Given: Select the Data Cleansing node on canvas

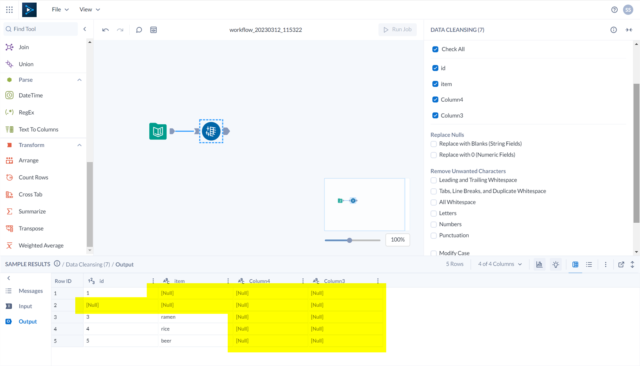Looking at the screenshot, I should (x=211, y=131).
